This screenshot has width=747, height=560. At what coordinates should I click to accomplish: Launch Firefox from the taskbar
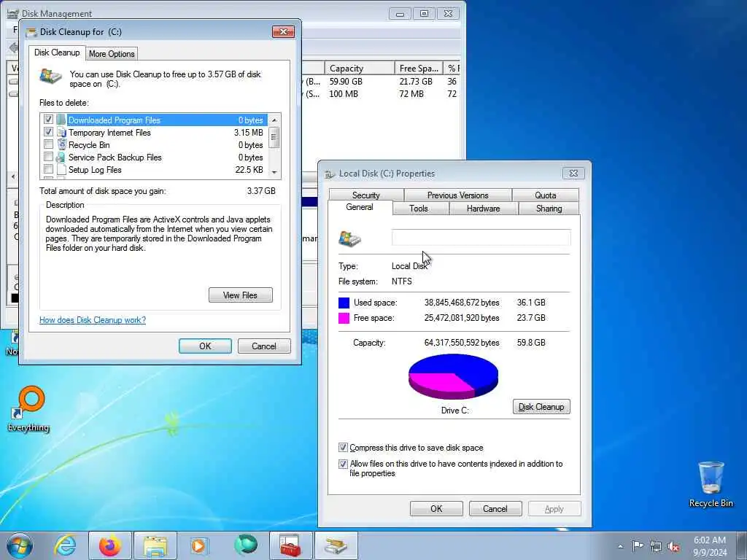click(109, 545)
